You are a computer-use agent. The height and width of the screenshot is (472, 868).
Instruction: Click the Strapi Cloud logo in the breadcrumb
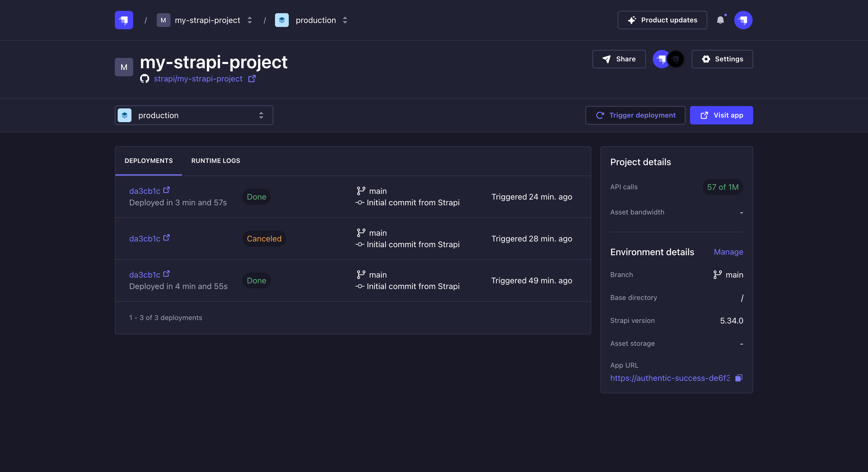(x=123, y=20)
